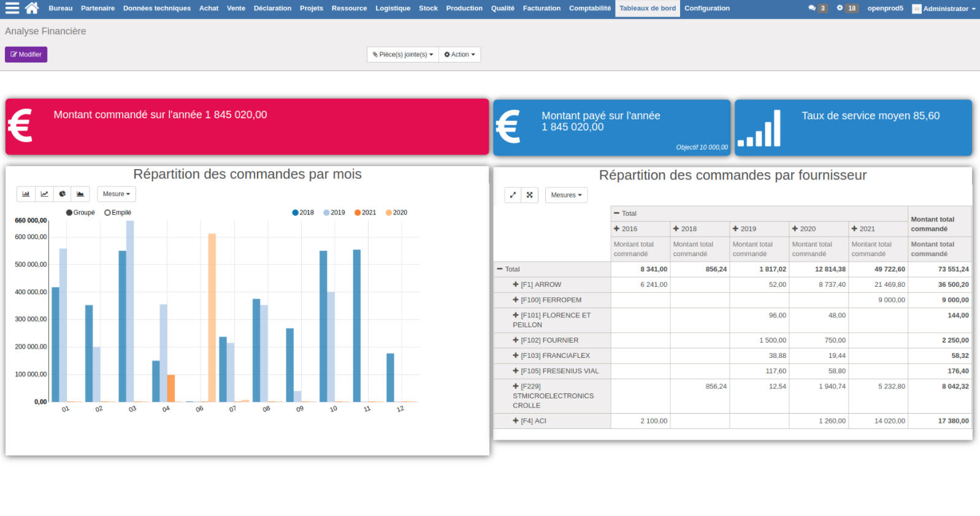
Task: Open the Mesure dropdown of chart
Action: (x=117, y=194)
